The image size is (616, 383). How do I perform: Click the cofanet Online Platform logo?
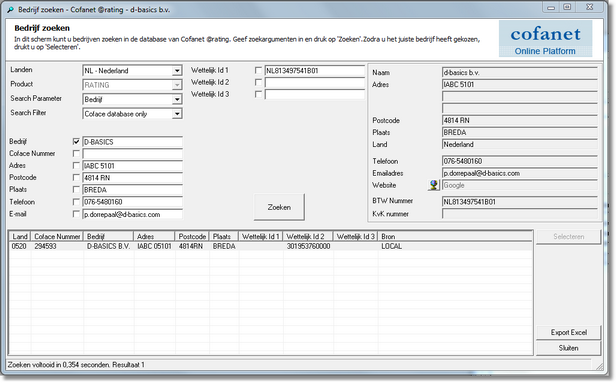[545, 39]
